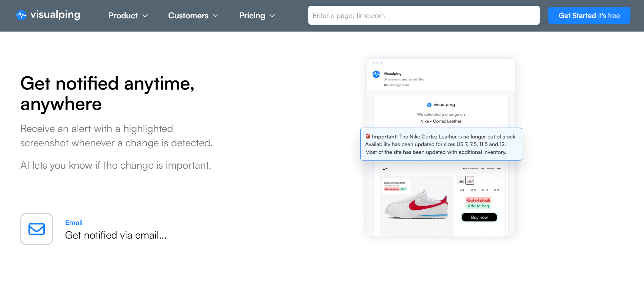Click the red 'Out of stock' highlight
This screenshot has width=644, height=282.
pyautogui.click(x=479, y=200)
